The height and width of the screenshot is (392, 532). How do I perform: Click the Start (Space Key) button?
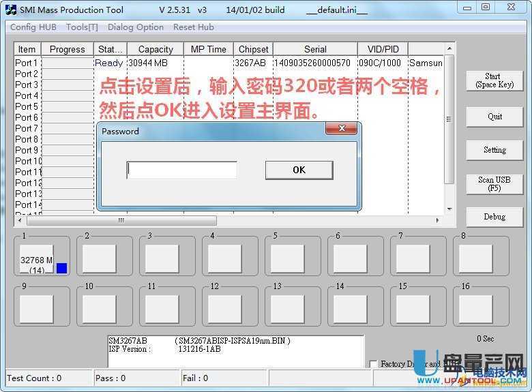coord(494,80)
